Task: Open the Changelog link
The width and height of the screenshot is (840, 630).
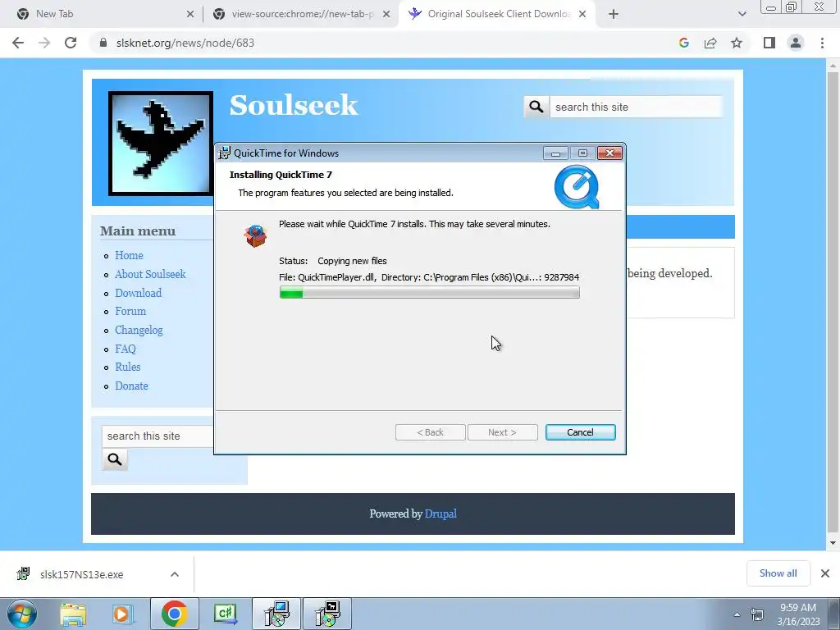Action: pyautogui.click(x=139, y=330)
